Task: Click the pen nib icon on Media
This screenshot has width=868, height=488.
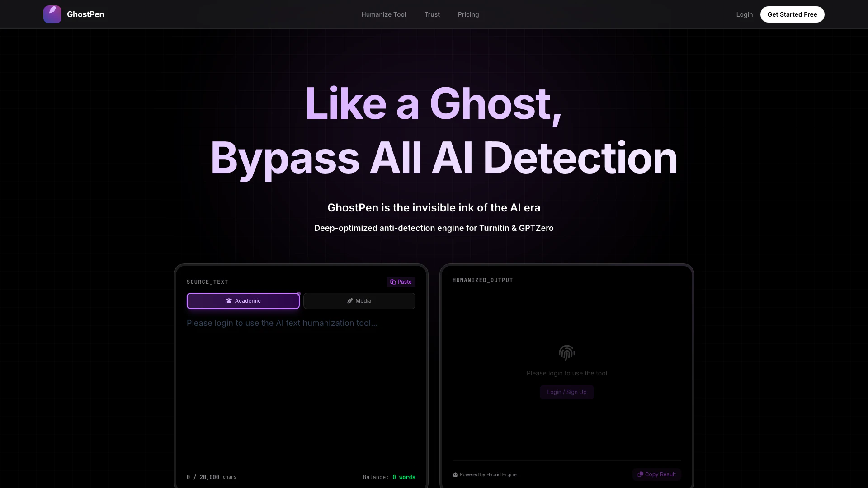Action: pos(350,301)
